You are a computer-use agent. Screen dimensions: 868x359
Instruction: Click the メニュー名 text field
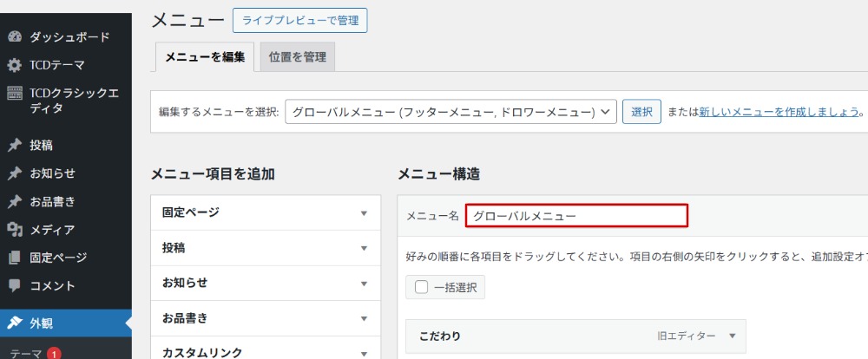click(576, 216)
